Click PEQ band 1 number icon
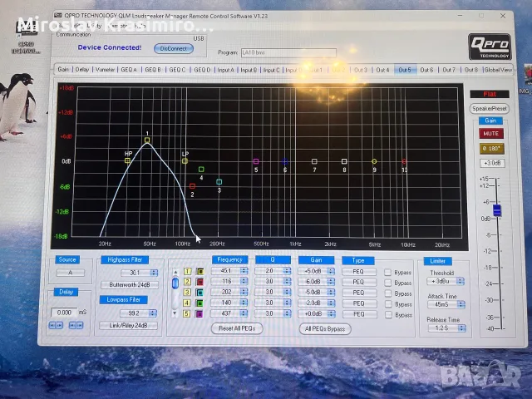532x399 pixels. point(188,272)
